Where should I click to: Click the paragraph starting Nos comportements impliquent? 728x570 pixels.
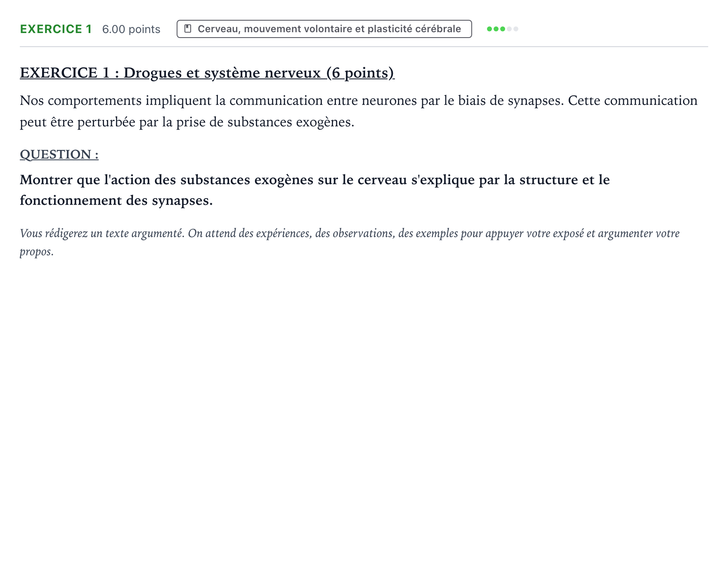(x=359, y=111)
